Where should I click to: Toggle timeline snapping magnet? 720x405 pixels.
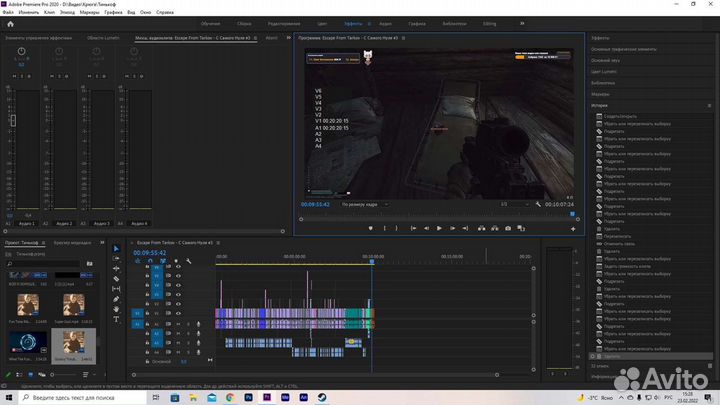(x=150, y=261)
